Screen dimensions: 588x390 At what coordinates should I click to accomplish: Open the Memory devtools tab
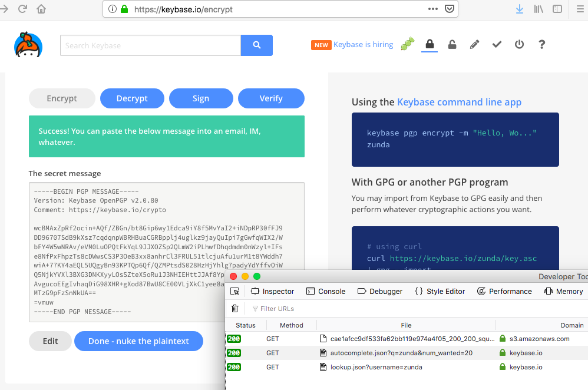[x=564, y=292]
